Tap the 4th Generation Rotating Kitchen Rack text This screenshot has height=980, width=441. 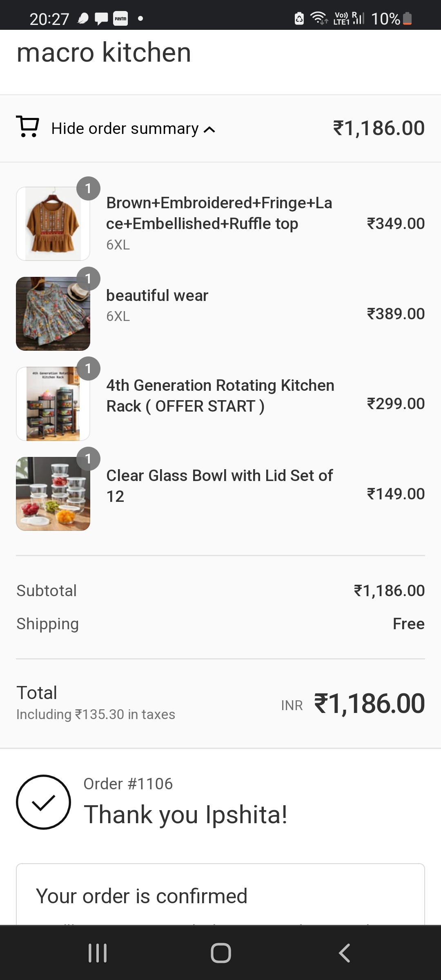pos(220,396)
